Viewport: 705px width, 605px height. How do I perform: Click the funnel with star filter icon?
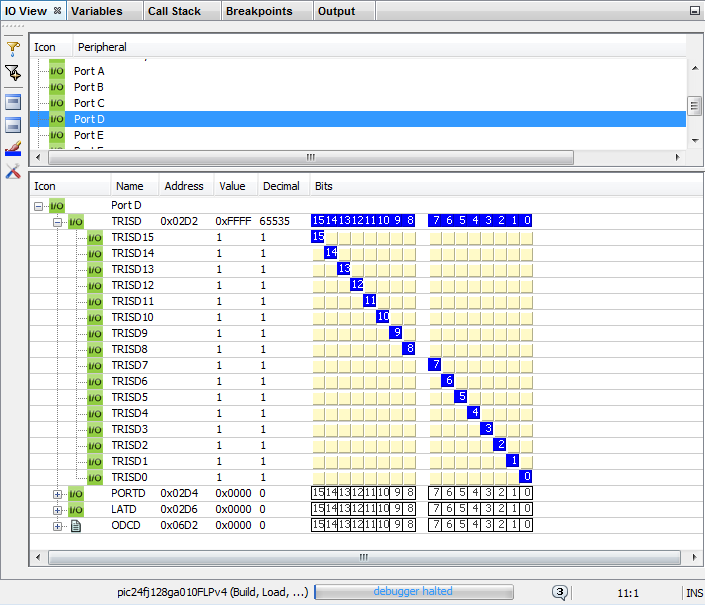(x=13, y=72)
